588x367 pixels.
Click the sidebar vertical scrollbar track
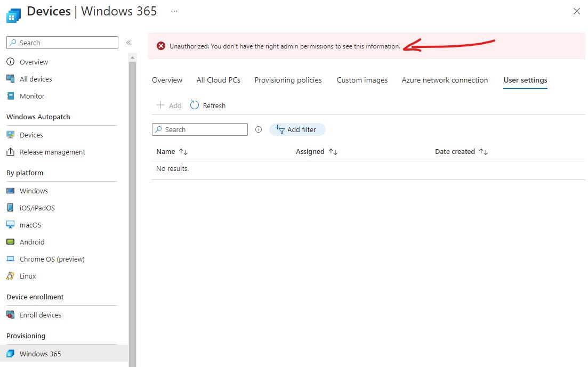[x=132, y=214]
